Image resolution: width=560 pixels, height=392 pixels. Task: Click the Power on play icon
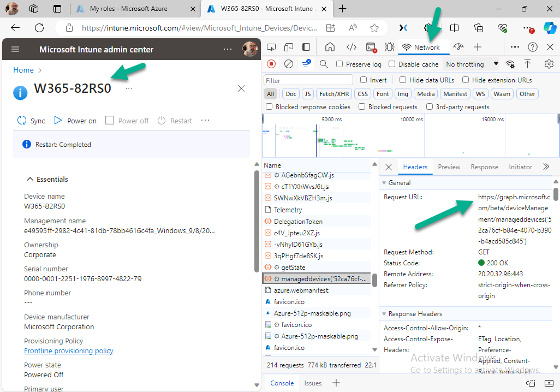[58, 121]
